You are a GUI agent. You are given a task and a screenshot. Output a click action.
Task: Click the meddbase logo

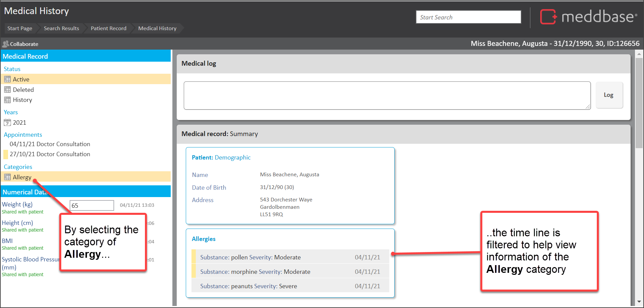pos(588,17)
